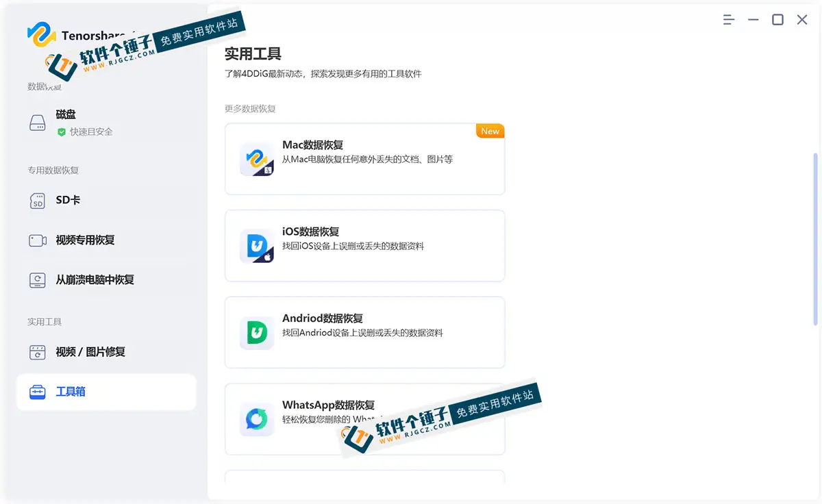
Task: Select the 磁盘 disk recovery icon
Action: click(37, 122)
